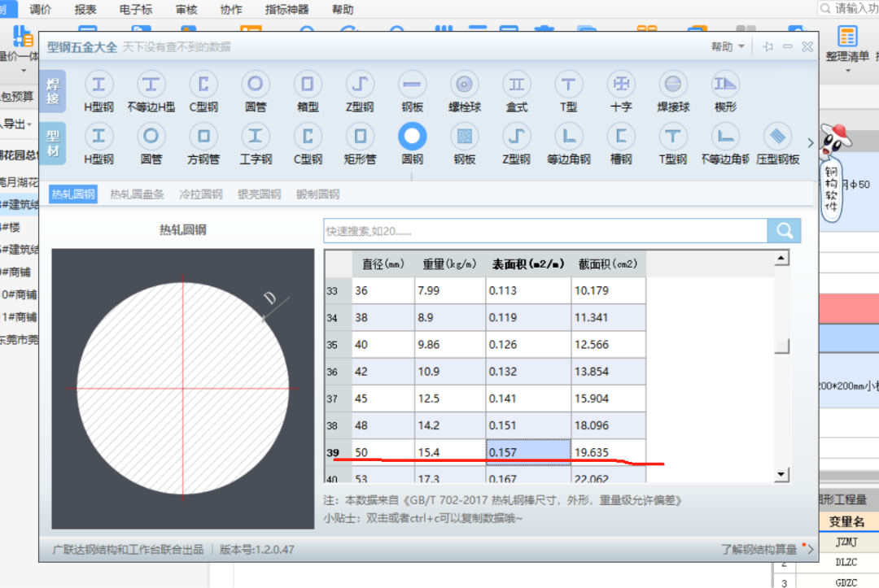Select the 压型钢板 profile icon

[x=777, y=136]
